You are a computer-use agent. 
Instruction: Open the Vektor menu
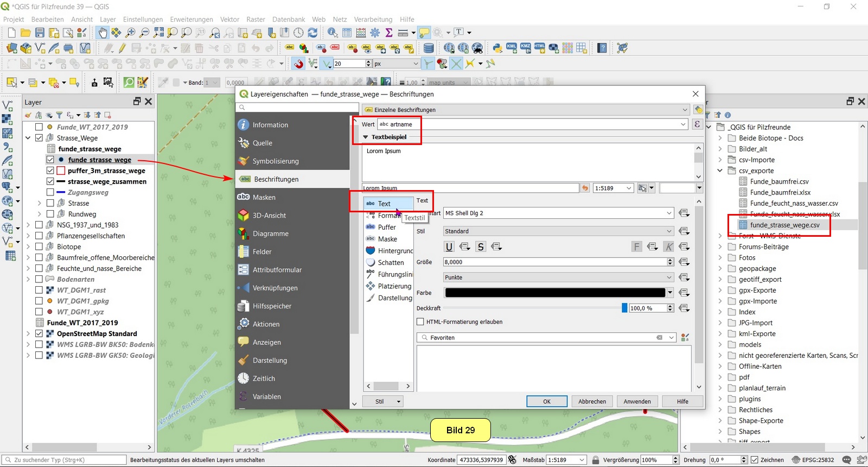[x=229, y=20]
